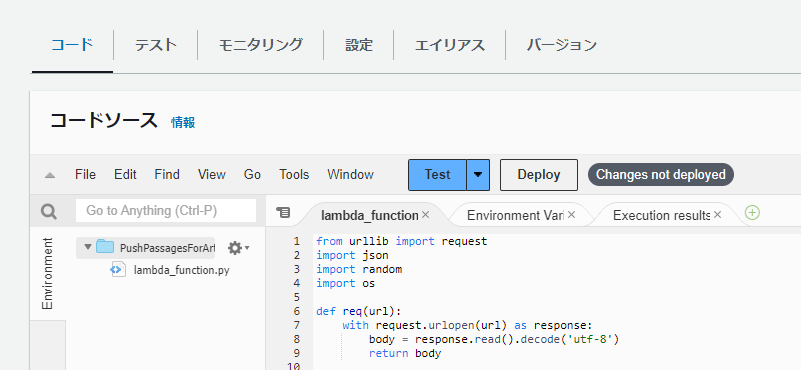
Task: Click the PushPassagesForArt folder icon
Action: point(105,247)
